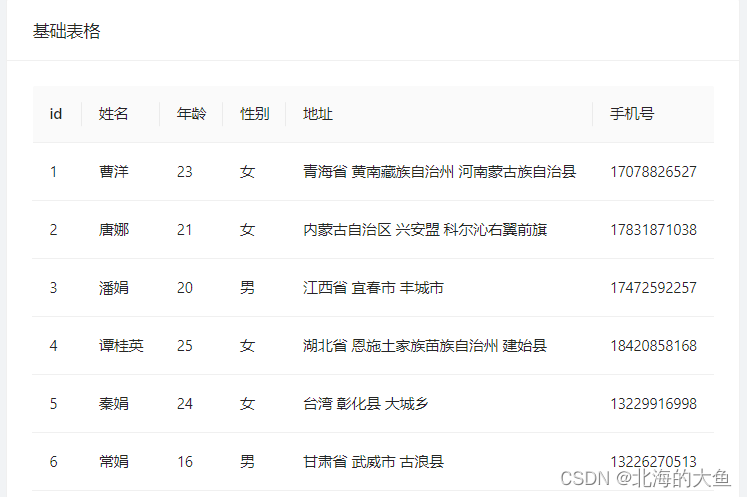Screen dimensions: 747x497
Task: Click address 内蒙古自治区 兴安盟 科尔沁右翼前旗
Action: pos(425,230)
